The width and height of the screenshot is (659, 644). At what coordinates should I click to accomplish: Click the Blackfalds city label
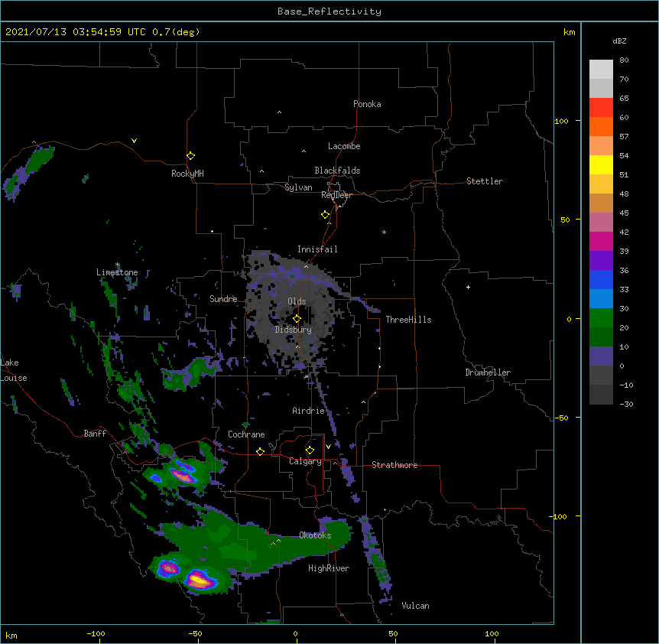[337, 171]
